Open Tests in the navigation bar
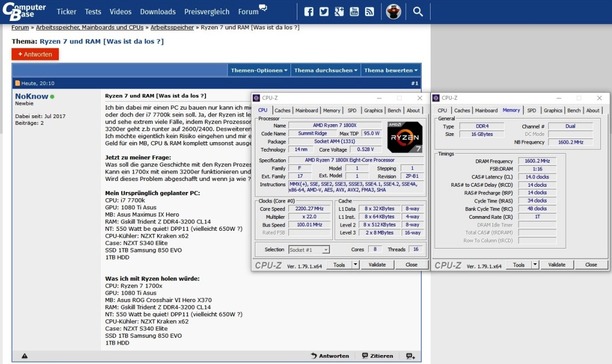 (93, 12)
